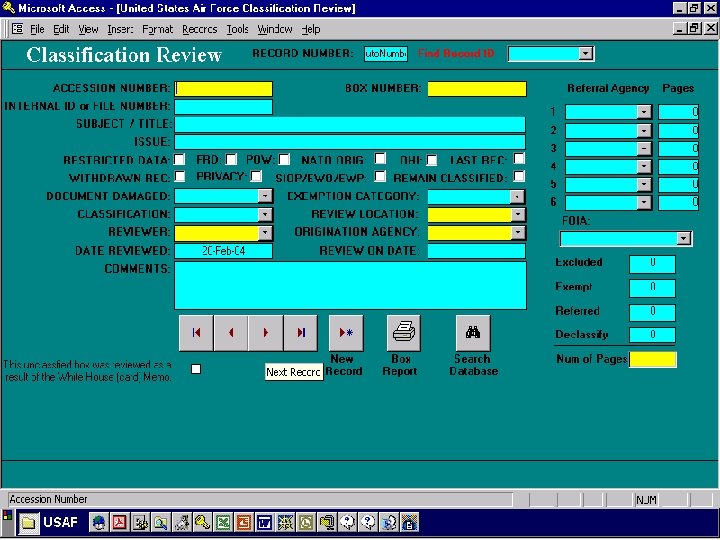Create a new record with the arrow-asterisk button
Image resolution: width=720 pixels, height=540 pixels.
(346, 333)
